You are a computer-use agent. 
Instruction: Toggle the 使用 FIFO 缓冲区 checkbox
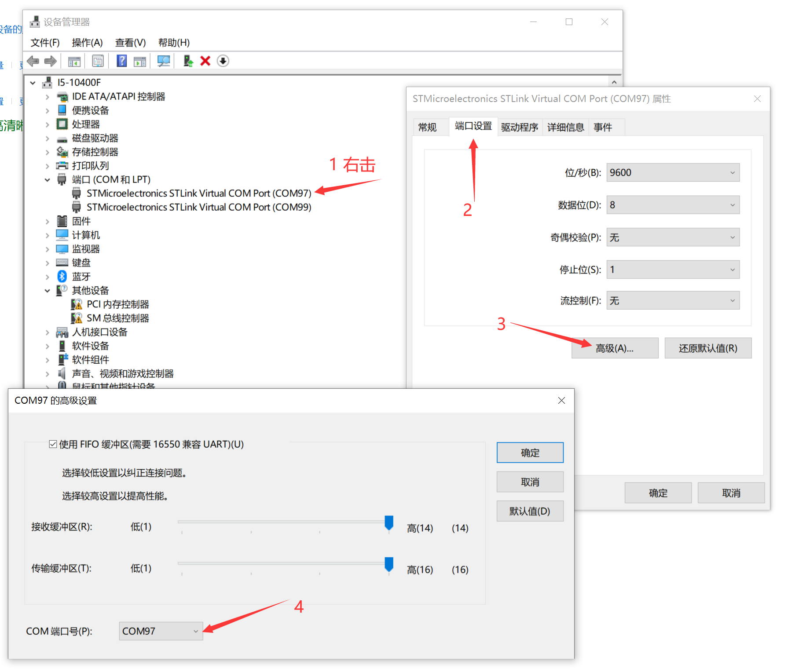pyautogui.click(x=53, y=444)
